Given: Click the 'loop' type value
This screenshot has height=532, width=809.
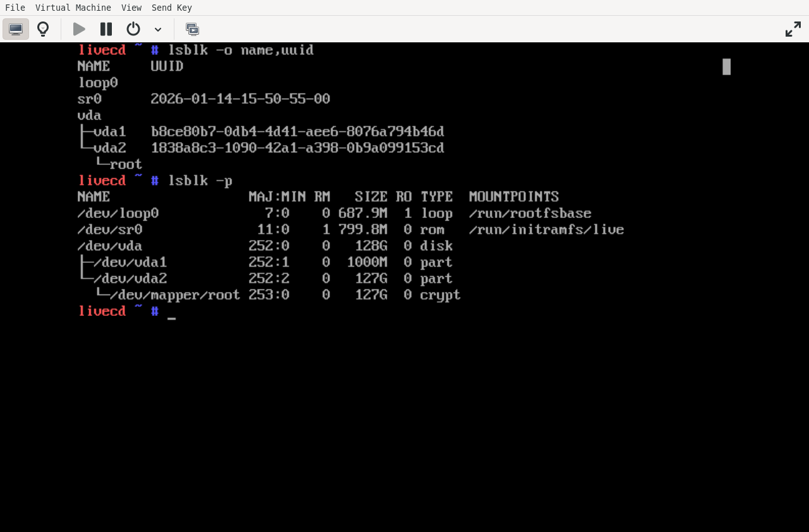Looking at the screenshot, I should pos(437,214).
